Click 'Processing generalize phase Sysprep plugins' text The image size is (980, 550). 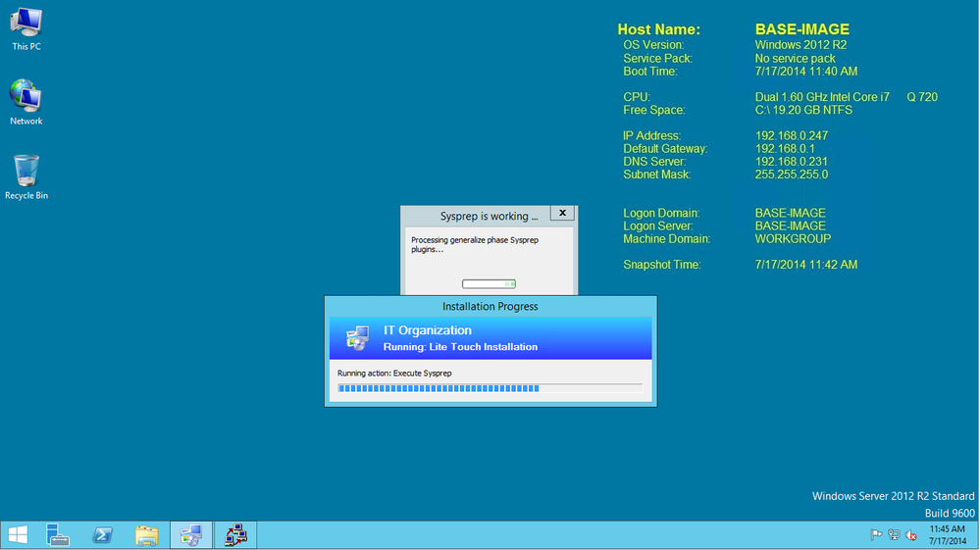click(475, 245)
